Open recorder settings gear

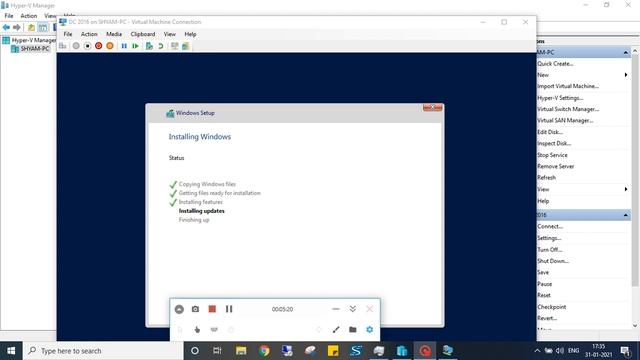370,329
